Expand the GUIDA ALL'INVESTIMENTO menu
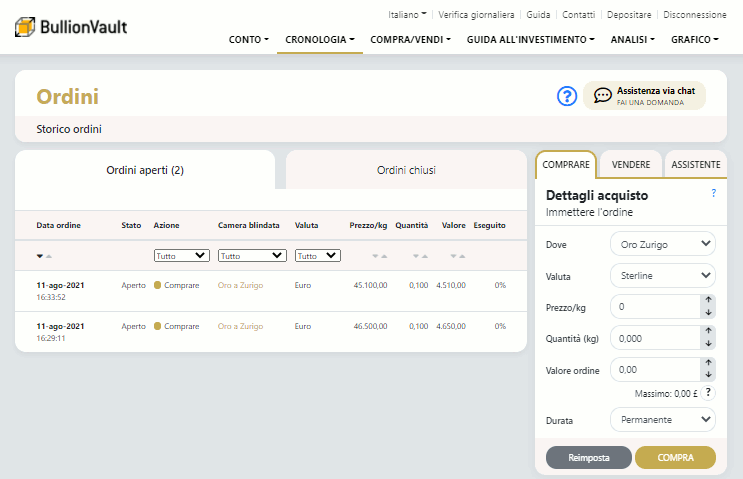Viewport: 743px width, 479px height. pyautogui.click(x=531, y=40)
